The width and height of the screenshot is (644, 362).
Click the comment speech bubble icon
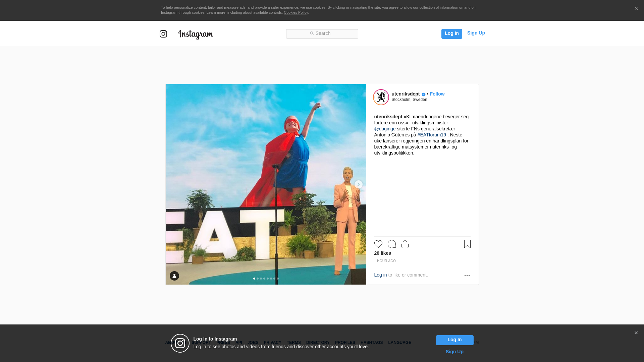pos(392,244)
